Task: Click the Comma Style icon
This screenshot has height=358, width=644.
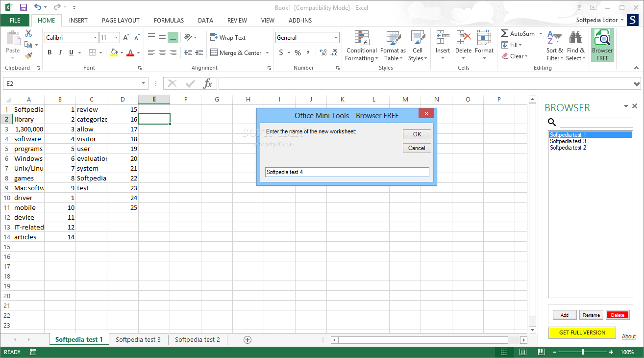Action: point(309,52)
